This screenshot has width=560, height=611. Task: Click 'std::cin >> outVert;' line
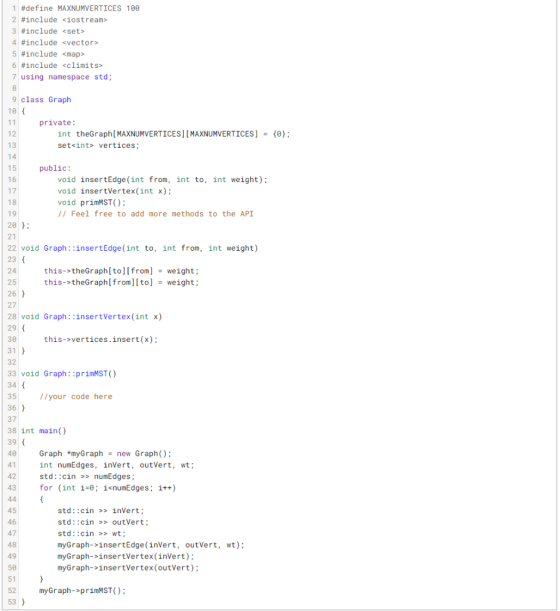[103, 522]
